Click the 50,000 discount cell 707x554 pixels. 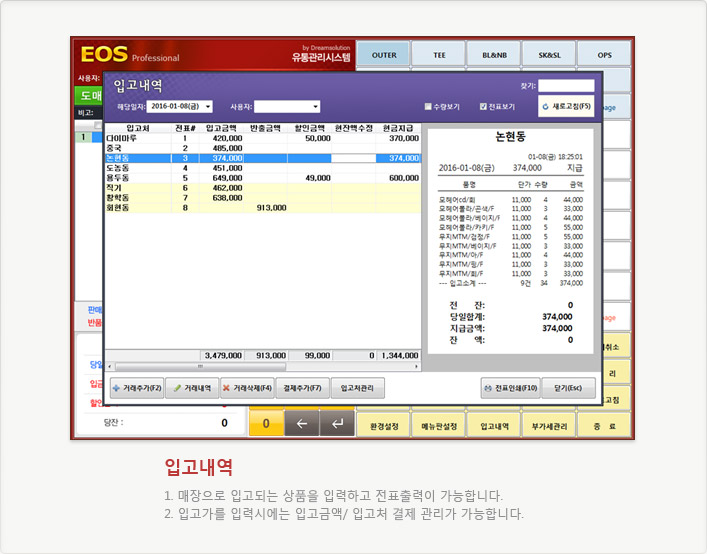pyautogui.click(x=309, y=138)
